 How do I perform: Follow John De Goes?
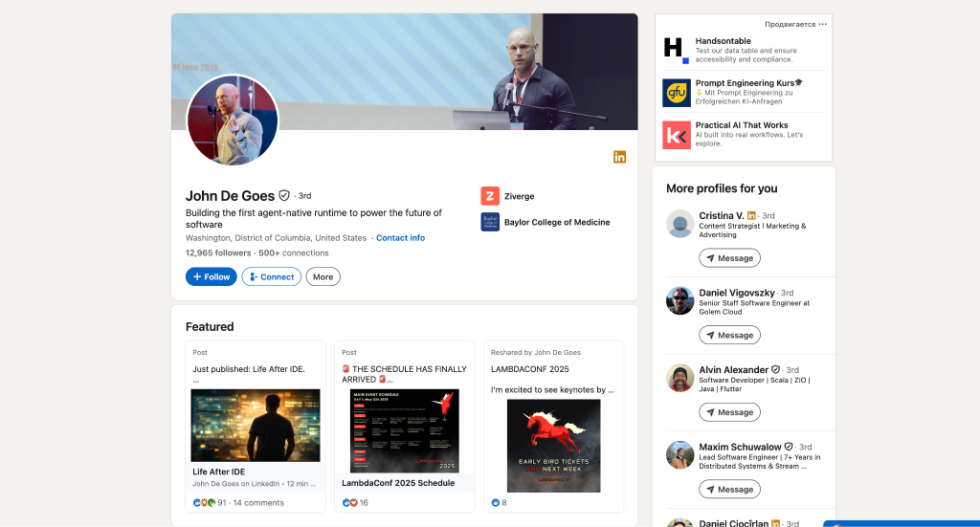pyautogui.click(x=212, y=276)
